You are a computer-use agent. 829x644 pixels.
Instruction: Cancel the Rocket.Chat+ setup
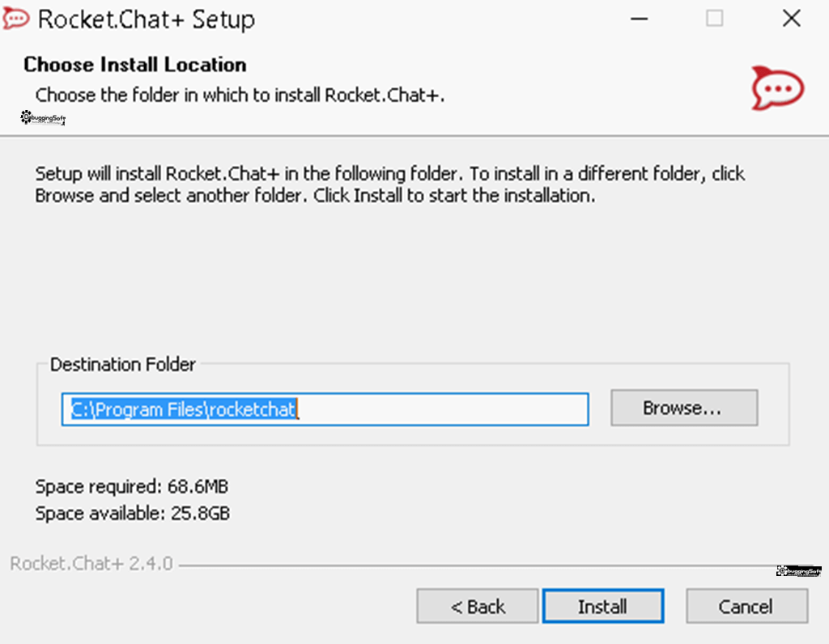(x=746, y=607)
